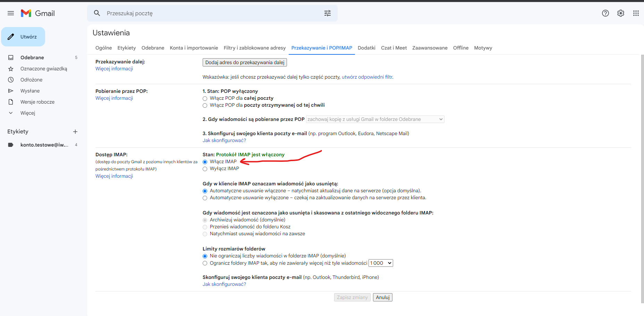The width and height of the screenshot is (644, 316).
Task: Go to the Konta i importowanie tab
Action: (194, 48)
